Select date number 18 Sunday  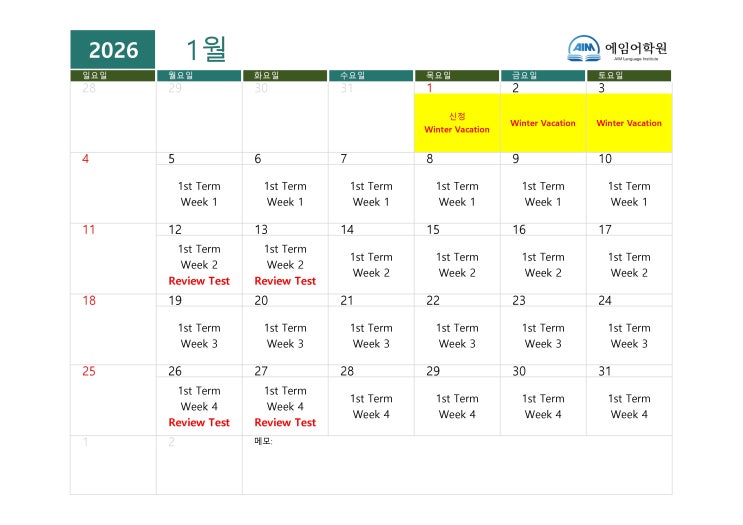[89, 300]
